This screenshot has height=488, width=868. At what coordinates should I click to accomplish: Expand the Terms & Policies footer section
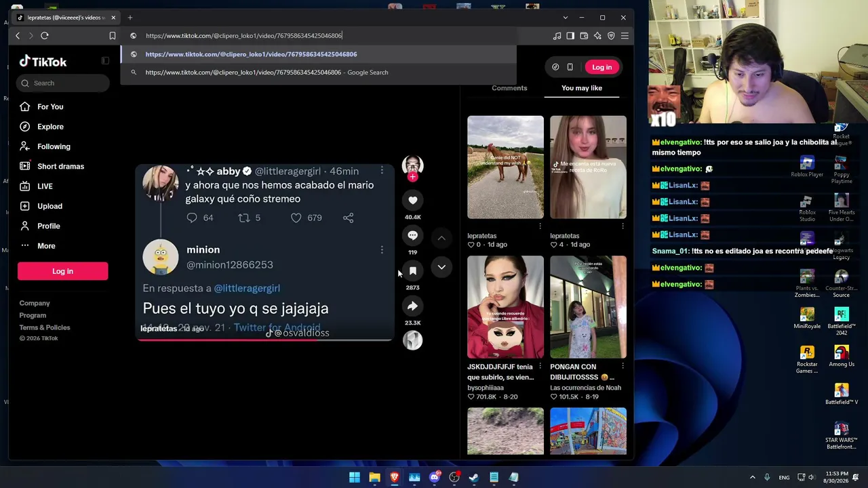[45, 327]
